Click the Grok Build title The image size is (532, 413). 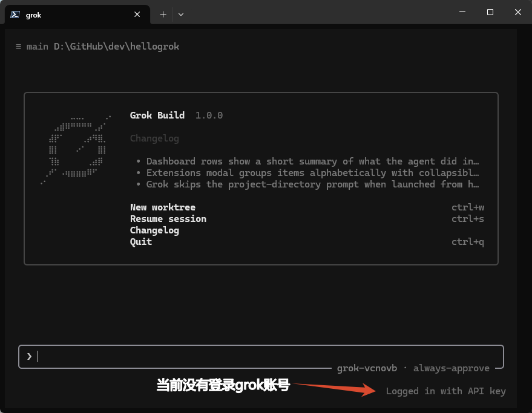(x=157, y=115)
